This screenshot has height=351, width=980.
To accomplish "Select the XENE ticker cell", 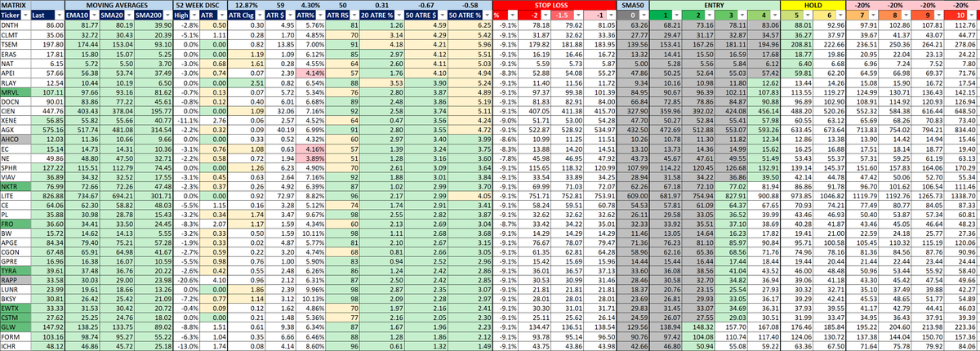I will point(16,120).
